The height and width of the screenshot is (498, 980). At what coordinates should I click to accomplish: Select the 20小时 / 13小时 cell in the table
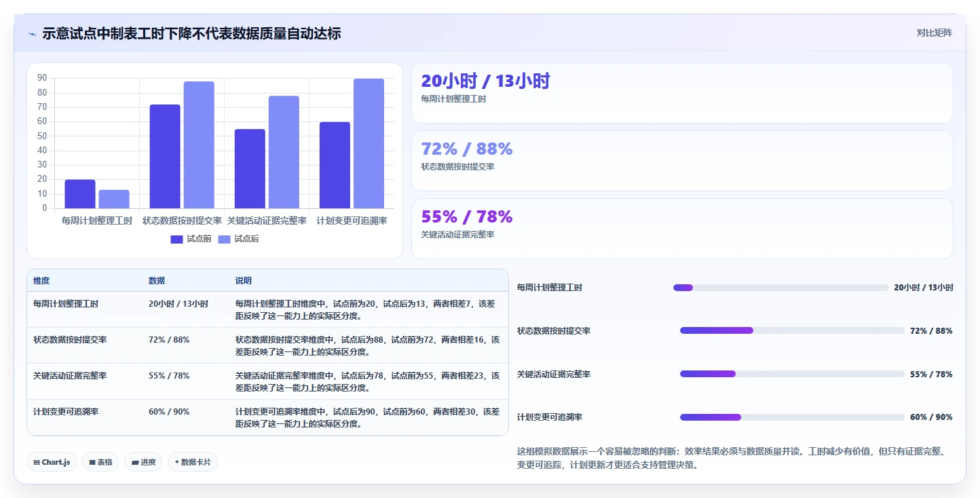(178, 304)
